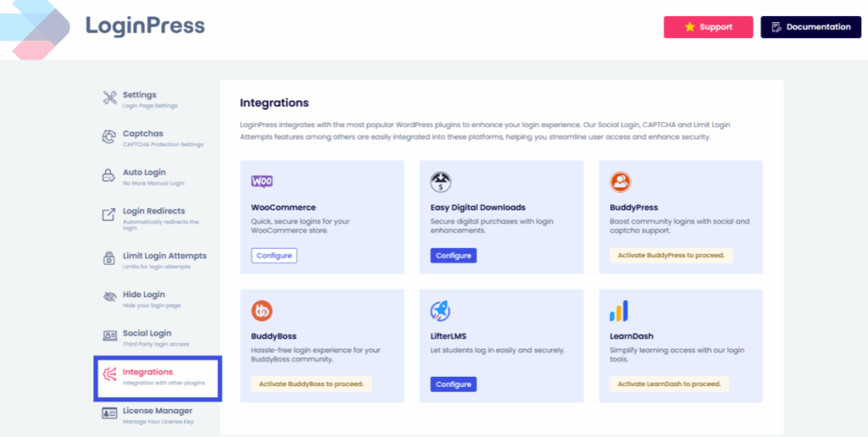Click 'Let students log in easily and securely' text
This screenshot has width=868, height=437.
click(497, 350)
